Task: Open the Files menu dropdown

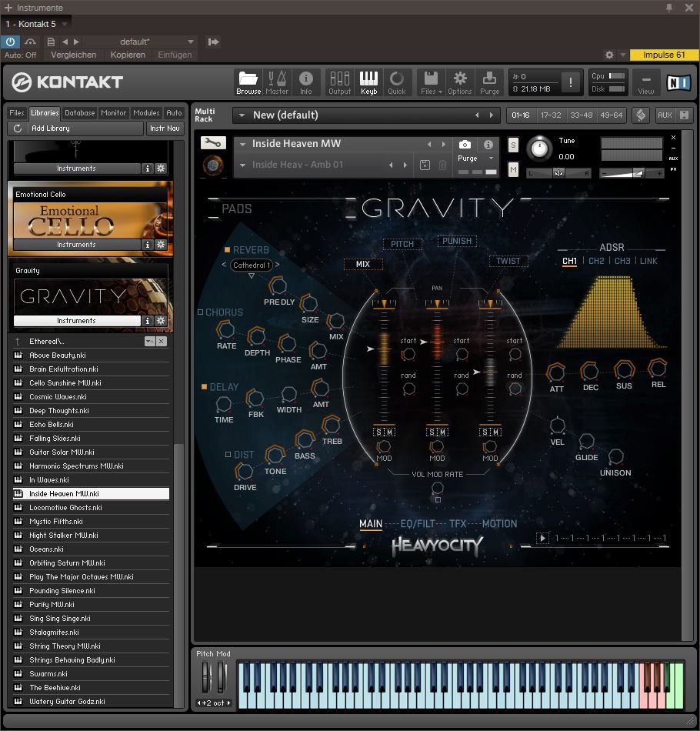Action: (x=431, y=82)
